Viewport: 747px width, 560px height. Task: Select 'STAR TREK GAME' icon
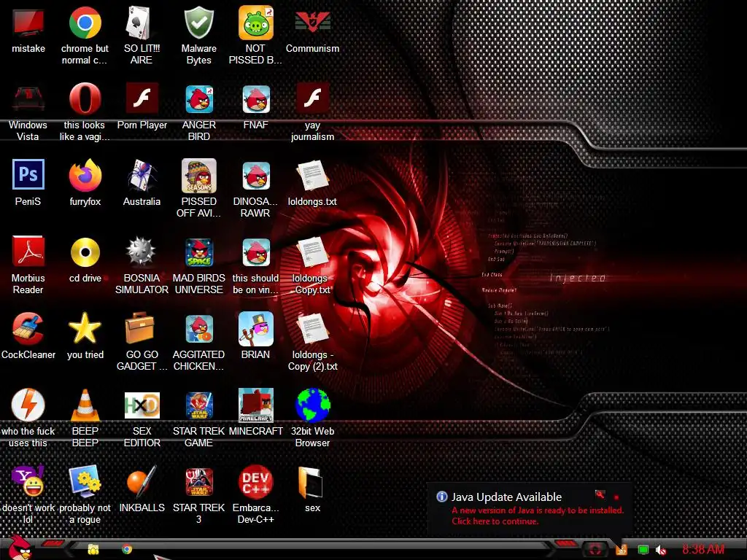pyautogui.click(x=198, y=405)
